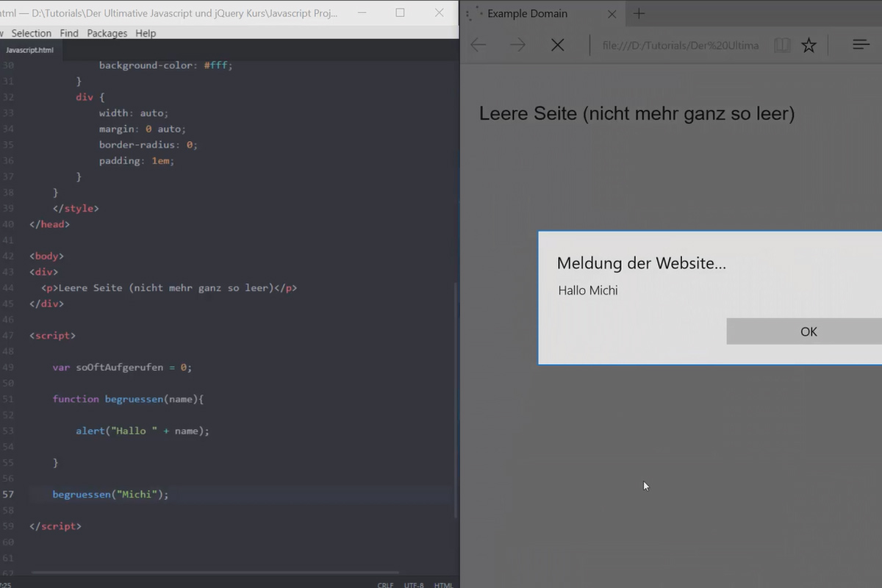Click the begruessen("Michi") call line
Screen dimensions: 882x588
(110, 495)
